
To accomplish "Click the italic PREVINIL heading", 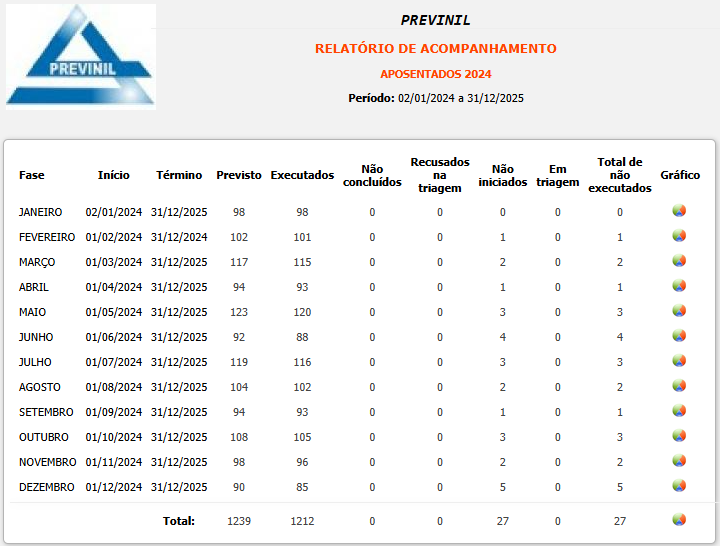I will [x=435, y=20].
